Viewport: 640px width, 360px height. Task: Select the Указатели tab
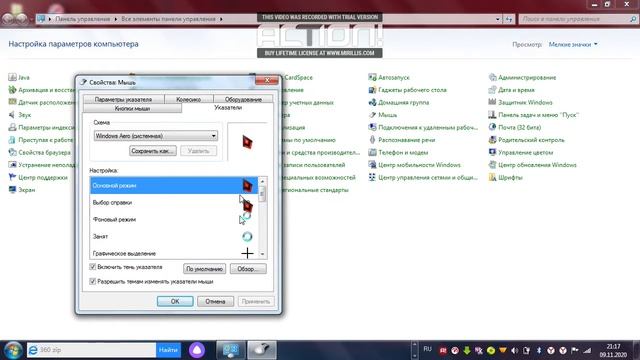228,108
